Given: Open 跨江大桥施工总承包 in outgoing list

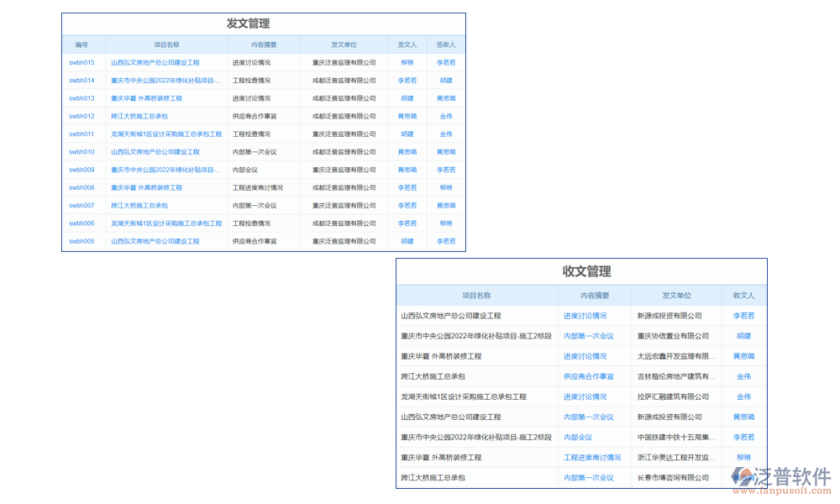Looking at the screenshot, I should (x=138, y=116).
